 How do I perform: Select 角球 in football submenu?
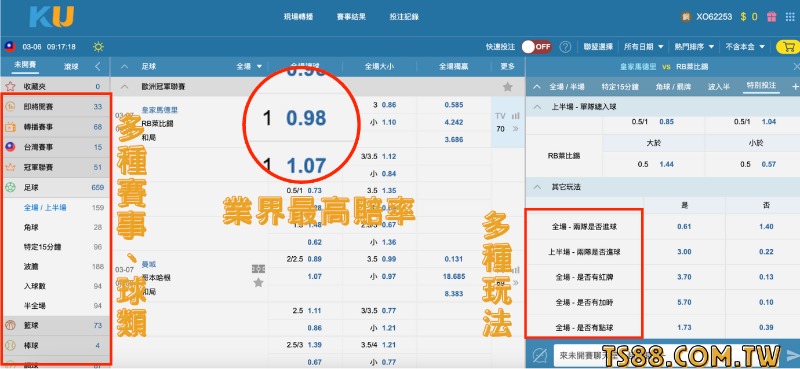31,228
